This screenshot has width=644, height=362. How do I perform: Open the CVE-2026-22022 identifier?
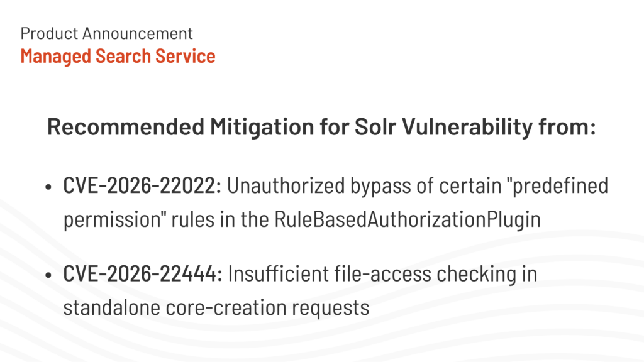click(x=142, y=187)
